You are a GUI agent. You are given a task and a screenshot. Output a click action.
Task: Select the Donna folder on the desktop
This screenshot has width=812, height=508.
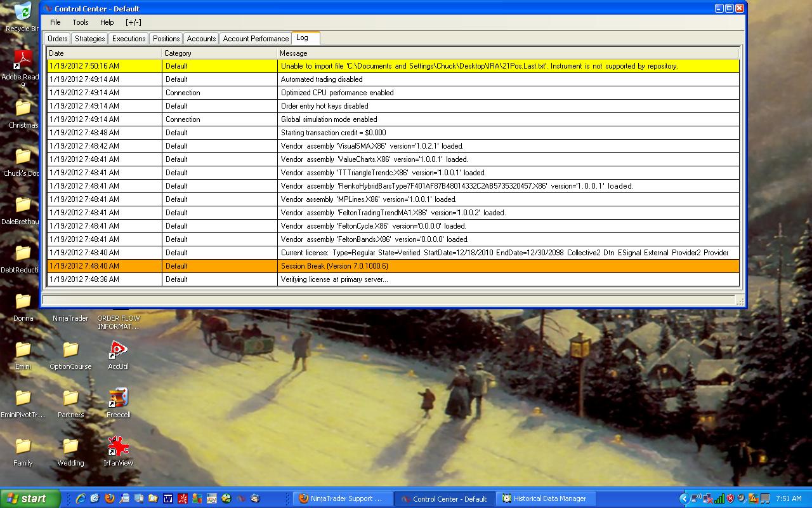click(23, 306)
